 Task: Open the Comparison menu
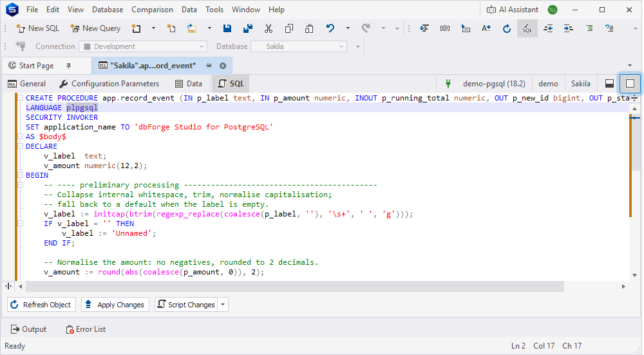(x=152, y=10)
